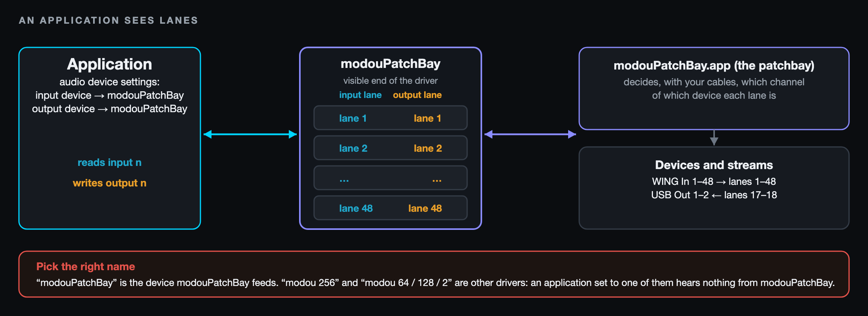The image size is (868, 316).
Task: Select the 'Application' box title
Action: click(x=110, y=64)
